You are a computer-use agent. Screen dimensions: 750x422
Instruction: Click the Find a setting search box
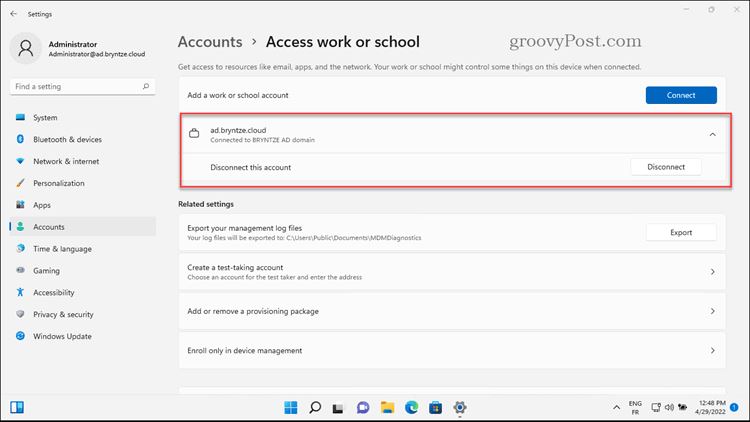coord(82,87)
